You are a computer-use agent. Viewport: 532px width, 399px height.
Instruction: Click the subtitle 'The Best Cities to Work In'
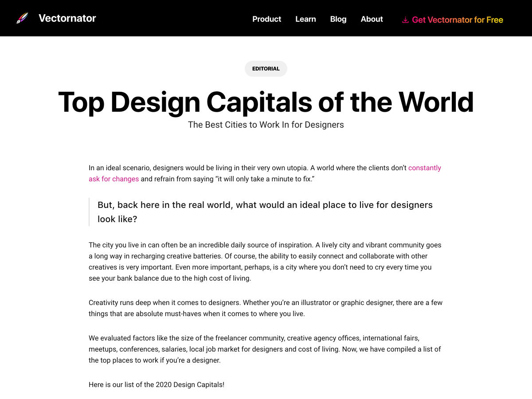click(x=266, y=125)
